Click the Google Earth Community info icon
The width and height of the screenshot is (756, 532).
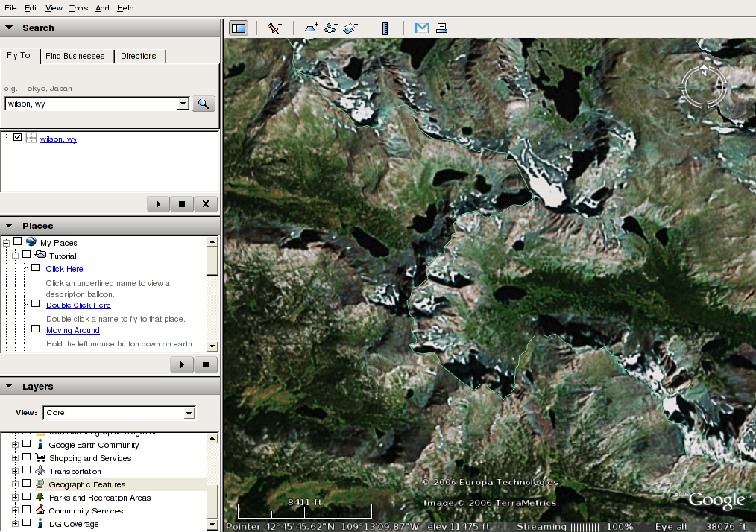(x=40, y=444)
